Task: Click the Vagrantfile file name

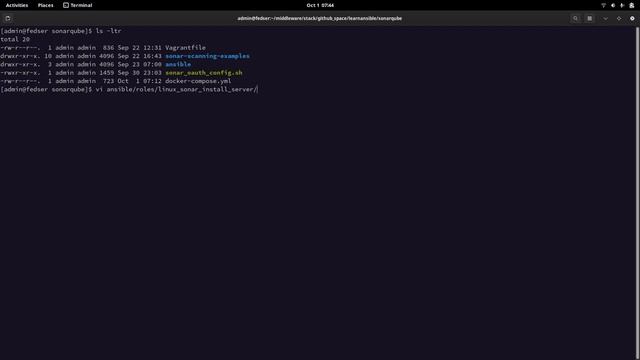Action: pos(185,48)
